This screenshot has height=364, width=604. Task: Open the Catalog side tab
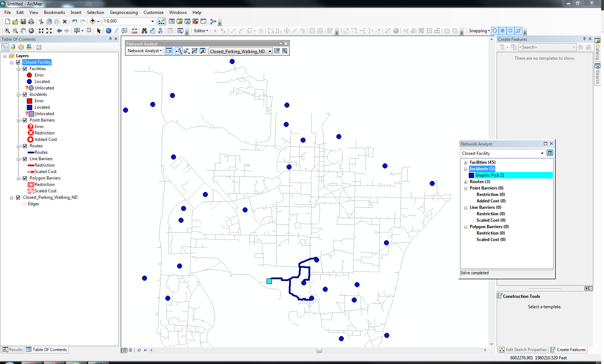[598, 49]
